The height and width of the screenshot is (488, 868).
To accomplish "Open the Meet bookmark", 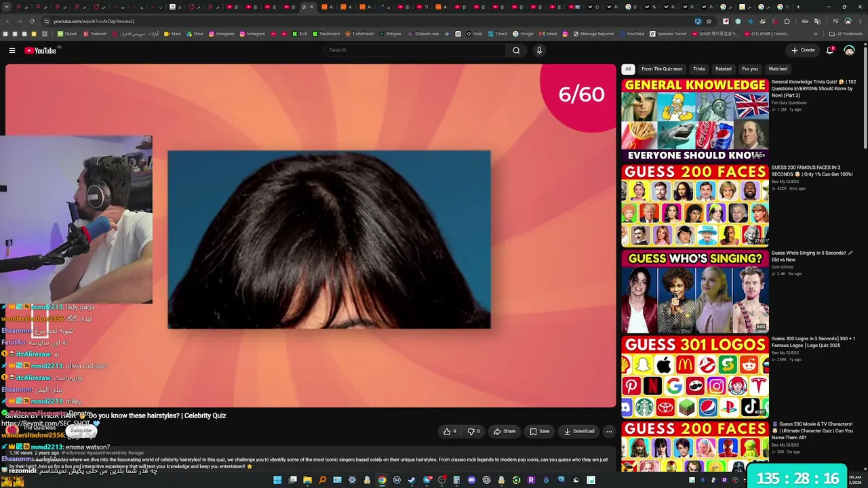I will pyautogui.click(x=172, y=34).
